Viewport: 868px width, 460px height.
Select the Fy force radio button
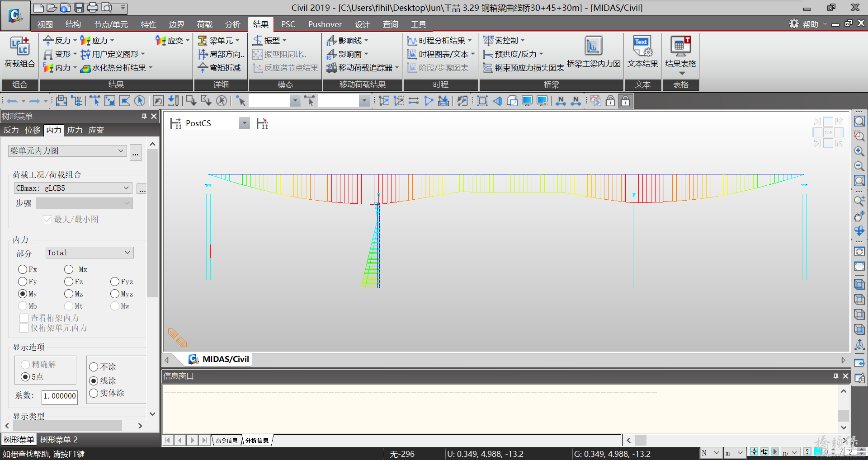(23, 282)
